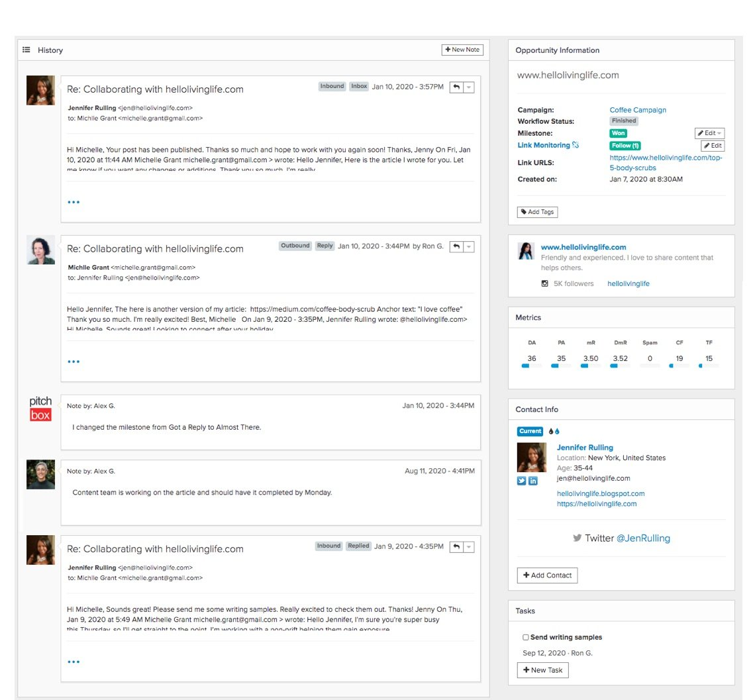Click the Add Tags button
The width and height of the screenshot is (755, 700).
[537, 212]
